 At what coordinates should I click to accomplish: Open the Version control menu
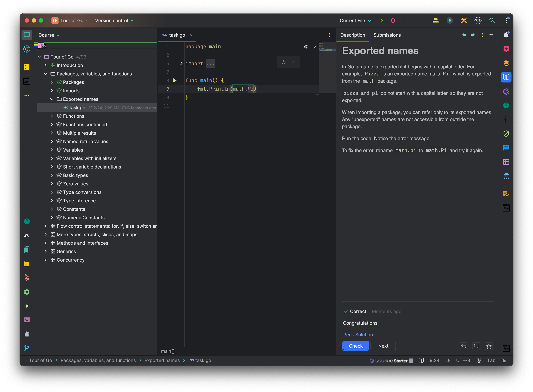tap(114, 21)
